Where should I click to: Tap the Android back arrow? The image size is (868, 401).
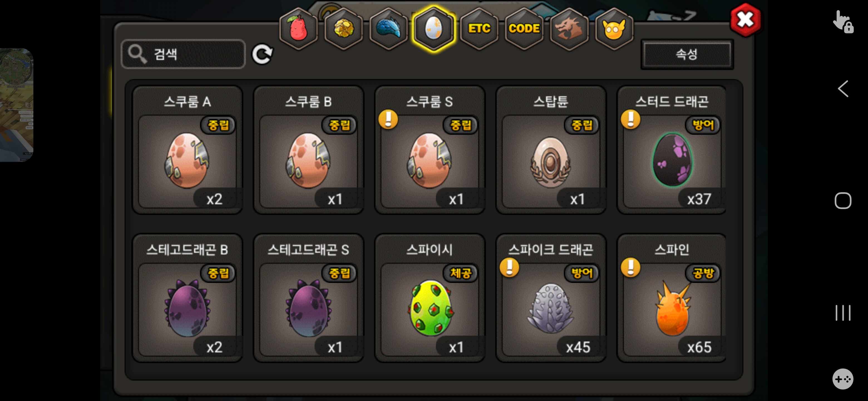point(843,89)
